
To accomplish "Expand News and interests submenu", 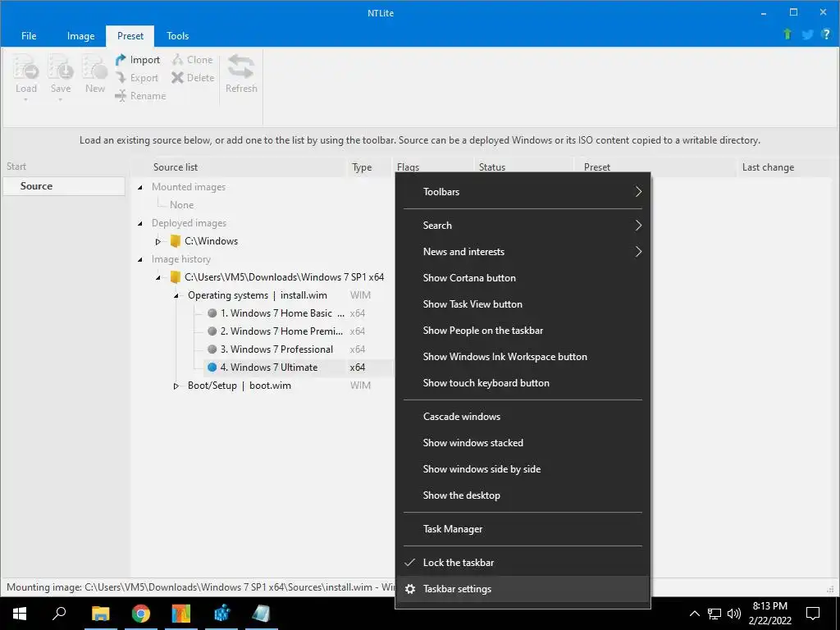I will (x=523, y=252).
